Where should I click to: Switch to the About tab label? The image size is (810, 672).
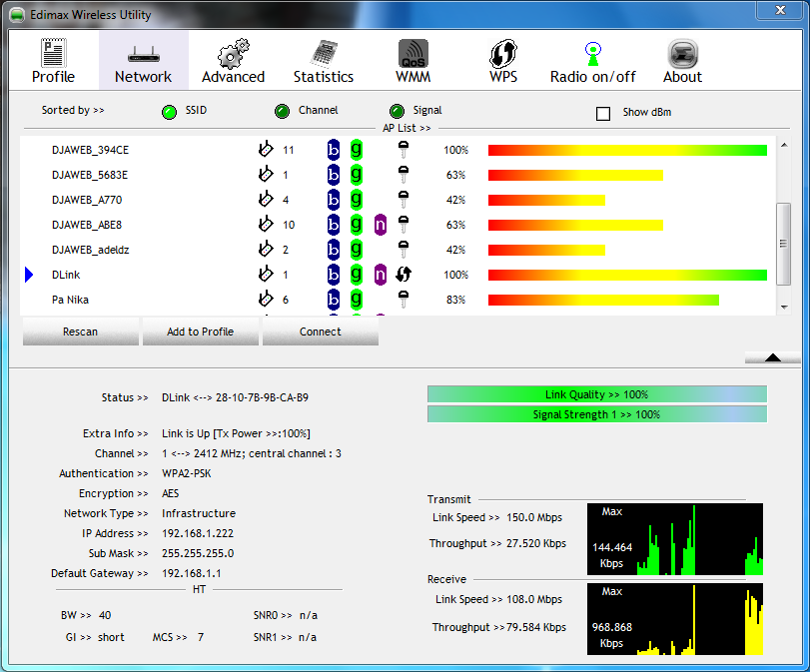682,77
